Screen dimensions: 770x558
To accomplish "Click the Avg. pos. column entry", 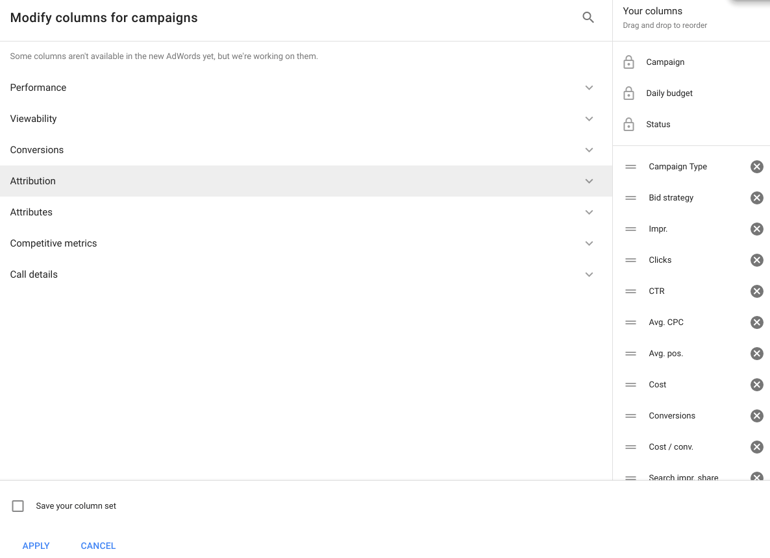I will click(x=666, y=353).
